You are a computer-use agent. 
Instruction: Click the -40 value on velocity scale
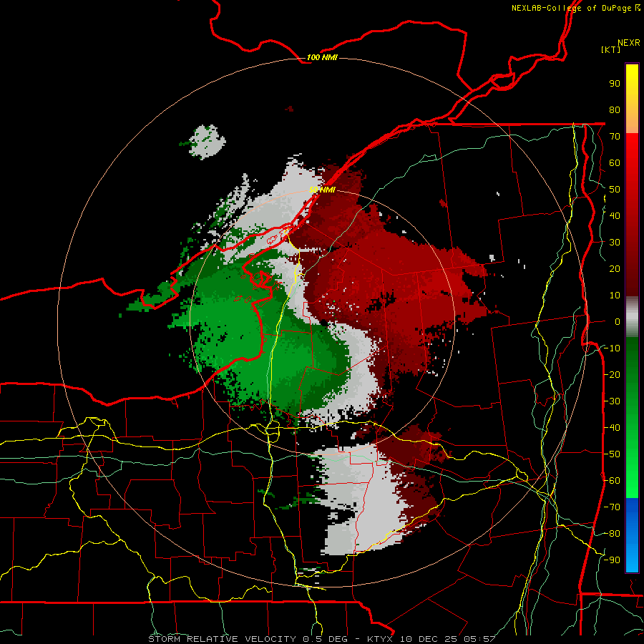[x=612, y=428]
